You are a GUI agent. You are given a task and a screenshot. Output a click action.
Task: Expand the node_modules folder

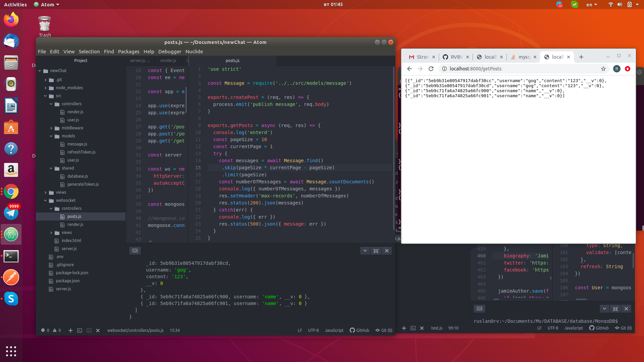click(x=45, y=88)
